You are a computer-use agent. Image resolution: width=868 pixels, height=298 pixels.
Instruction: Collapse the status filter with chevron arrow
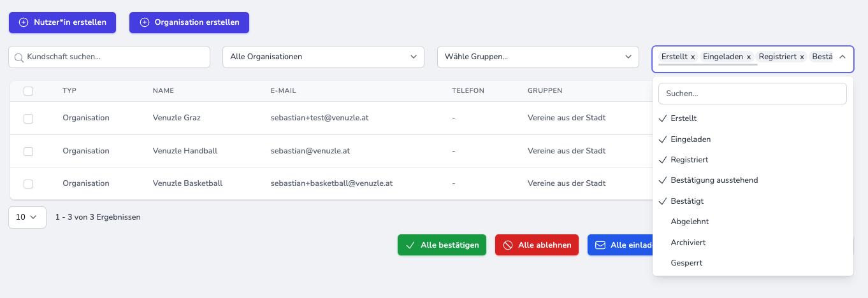[842, 57]
